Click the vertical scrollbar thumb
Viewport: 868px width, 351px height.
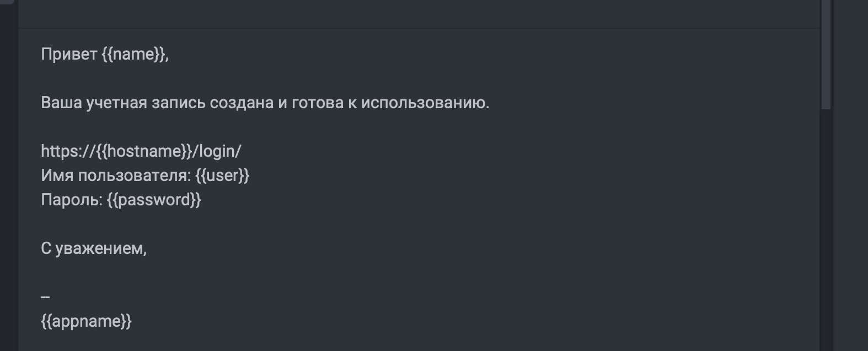826,54
